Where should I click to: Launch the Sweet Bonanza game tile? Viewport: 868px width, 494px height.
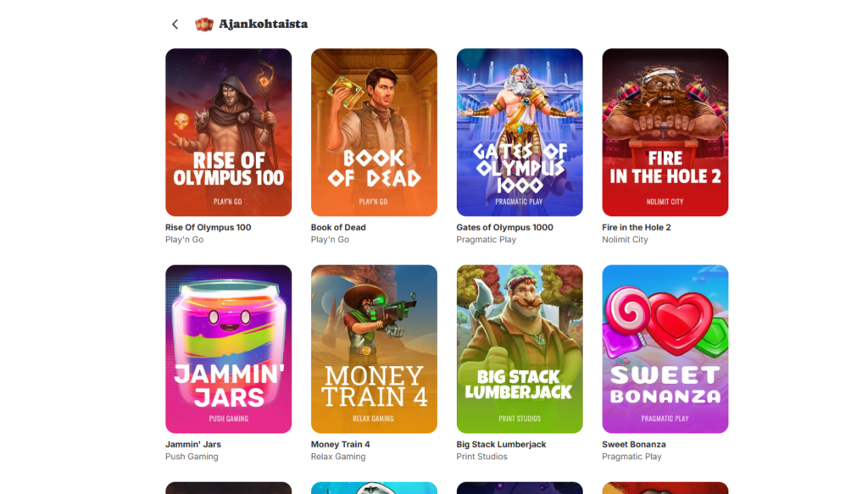tap(665, 349)
